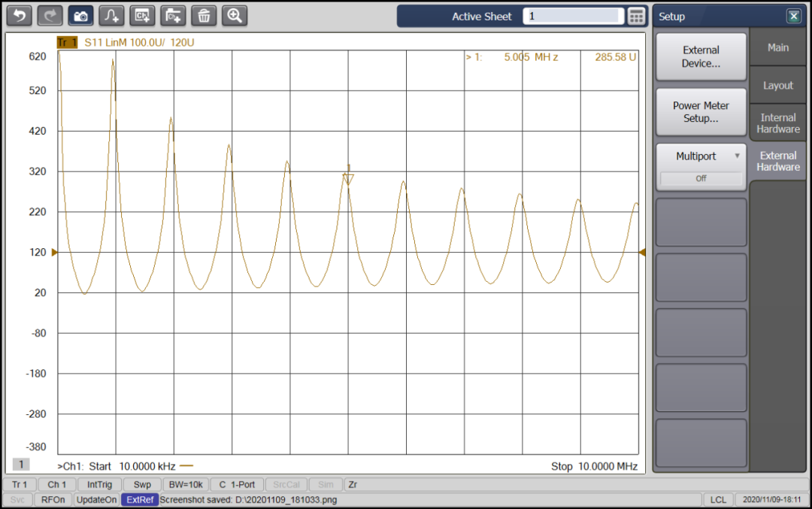The width and height of the screenshot is (812, 509).
Task: Add a new trace with the trace-plus icon
Action: [111, 15]
